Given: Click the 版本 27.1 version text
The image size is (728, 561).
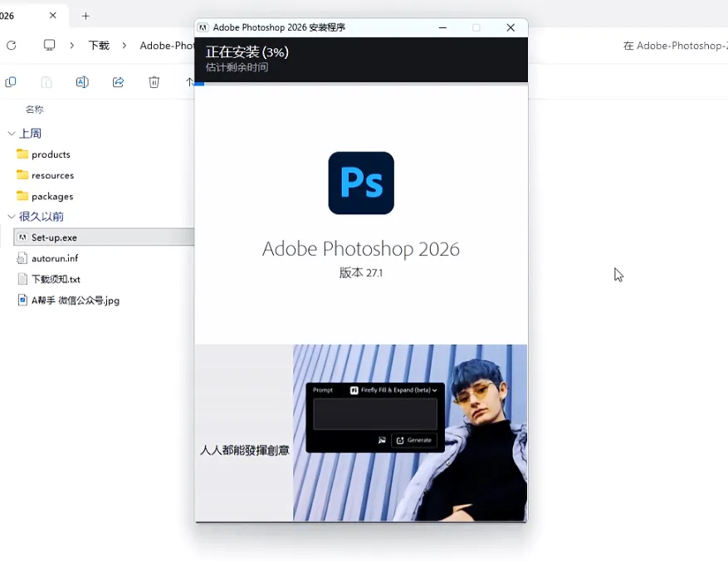Looking at the screenshot, I should point(361,273).
